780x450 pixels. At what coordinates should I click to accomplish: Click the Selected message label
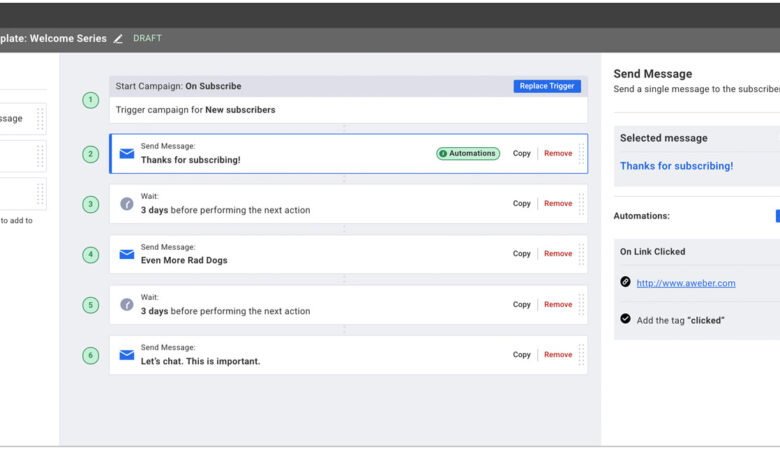663,138
